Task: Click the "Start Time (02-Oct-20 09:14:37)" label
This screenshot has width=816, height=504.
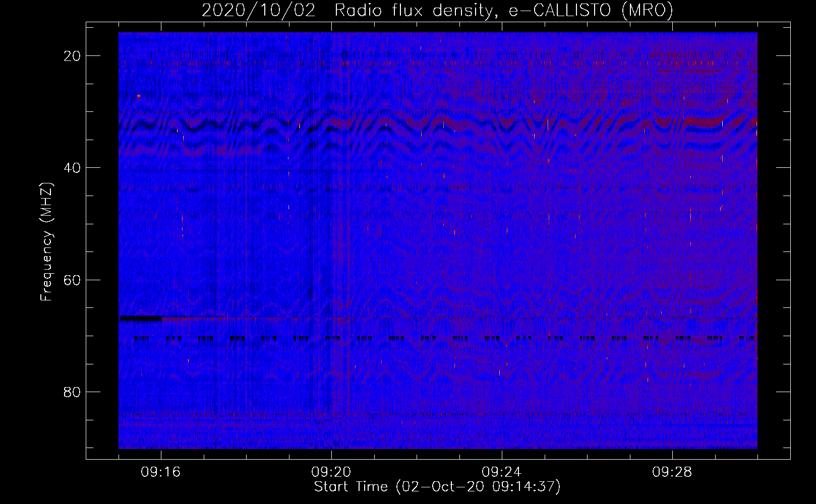Action: click(437, 487)
